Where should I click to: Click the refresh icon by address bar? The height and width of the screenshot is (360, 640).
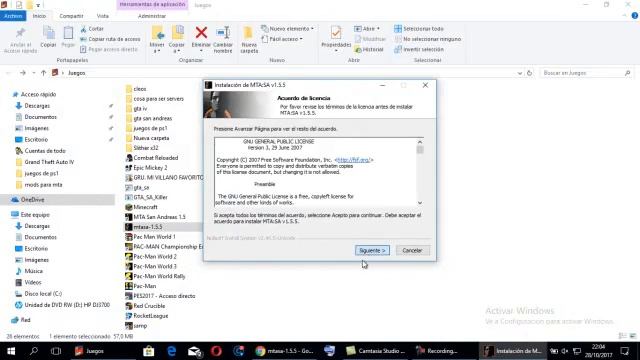coord(529,73)
